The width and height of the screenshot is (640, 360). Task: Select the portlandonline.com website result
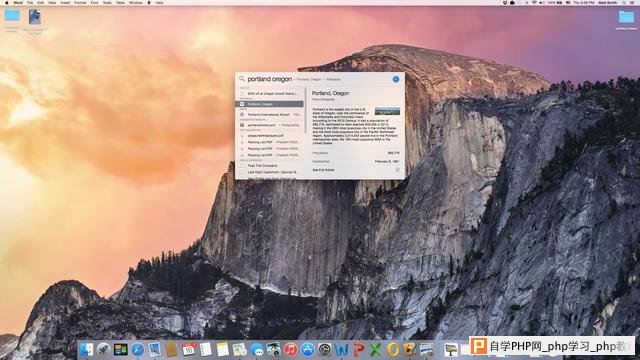[269, 125]
